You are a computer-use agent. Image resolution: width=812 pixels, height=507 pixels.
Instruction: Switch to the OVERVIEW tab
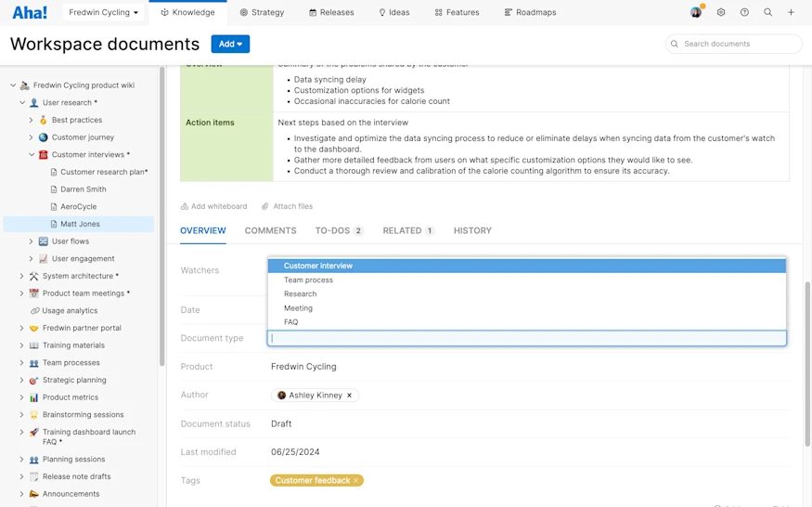(x=203, y=230)
